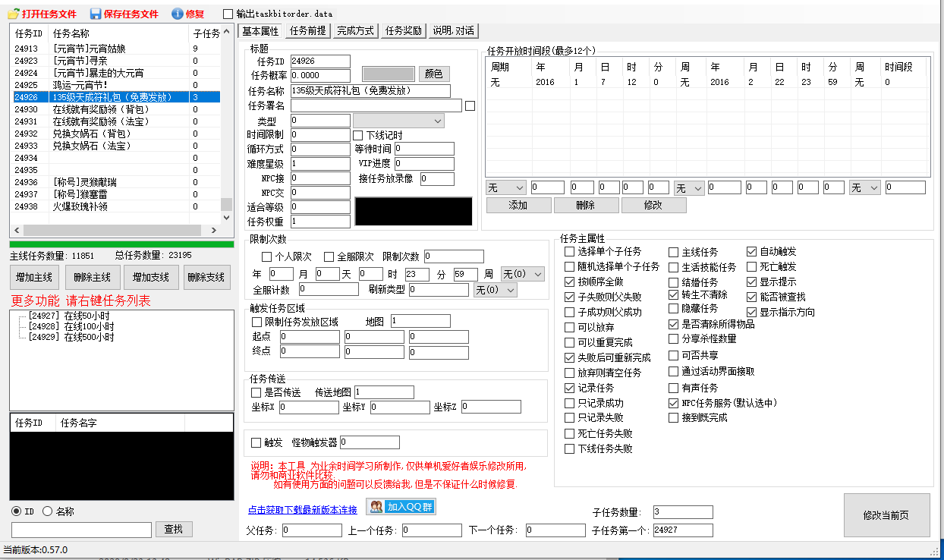Check the 全服限次 option
Screen dimensions: 944x560
tap(329, 256)
